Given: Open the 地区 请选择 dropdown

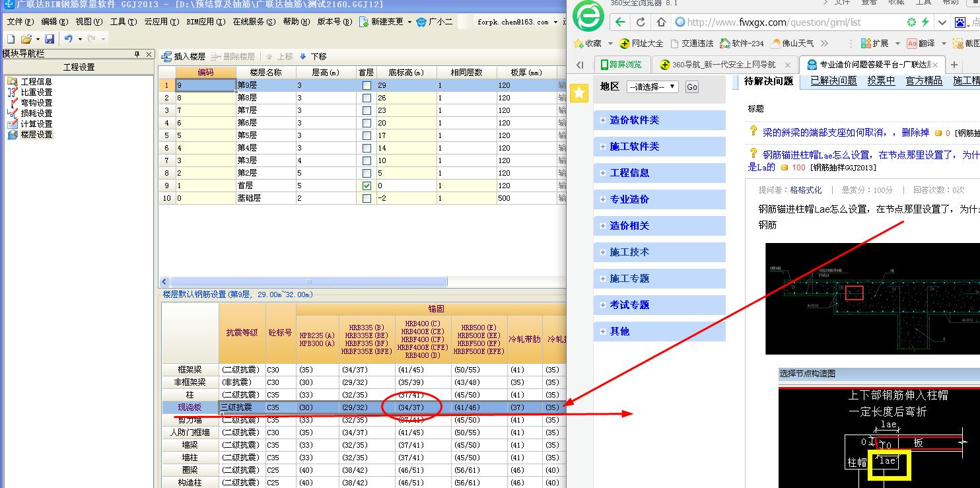Looking at the screenshot, I should [652, 87].
